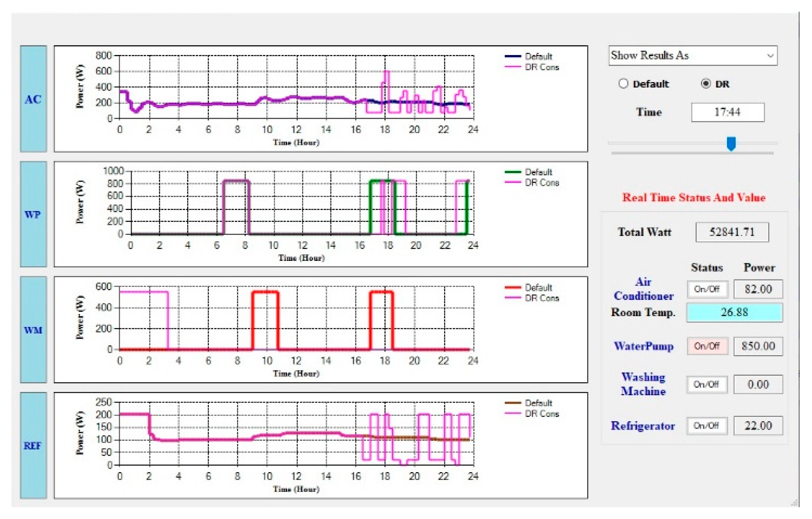Click the AC side panel label
Image resolution: width=812 pixels, height=519 pixels.
point(33,99)
